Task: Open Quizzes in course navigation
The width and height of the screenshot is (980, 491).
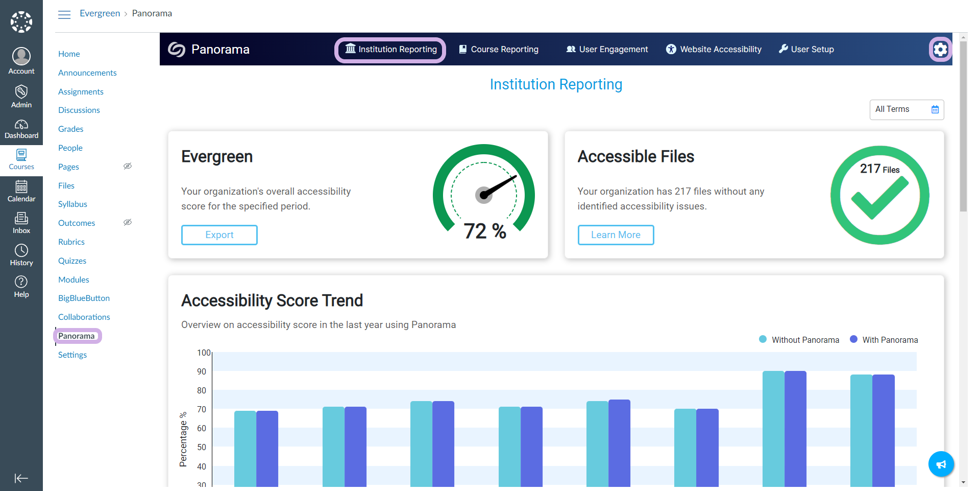Action: 72,261
